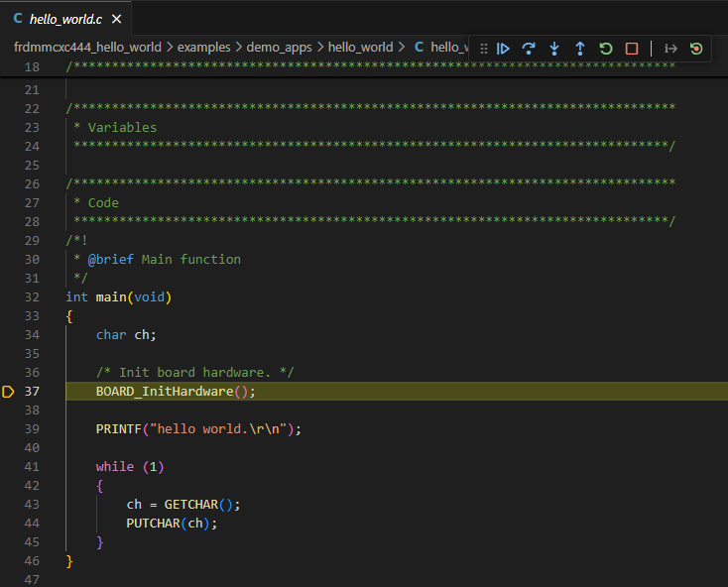Click the Continue debug button
The image size is (728, 587).
click(503, 48)
